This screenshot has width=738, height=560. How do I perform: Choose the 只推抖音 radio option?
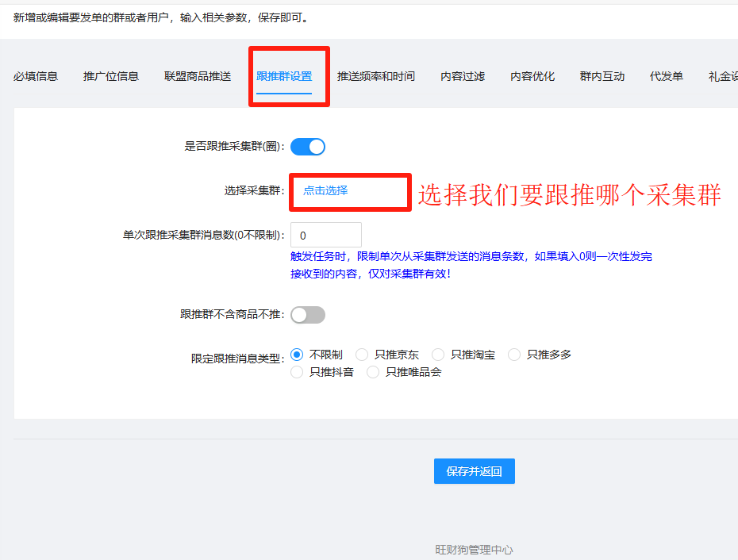298,372
